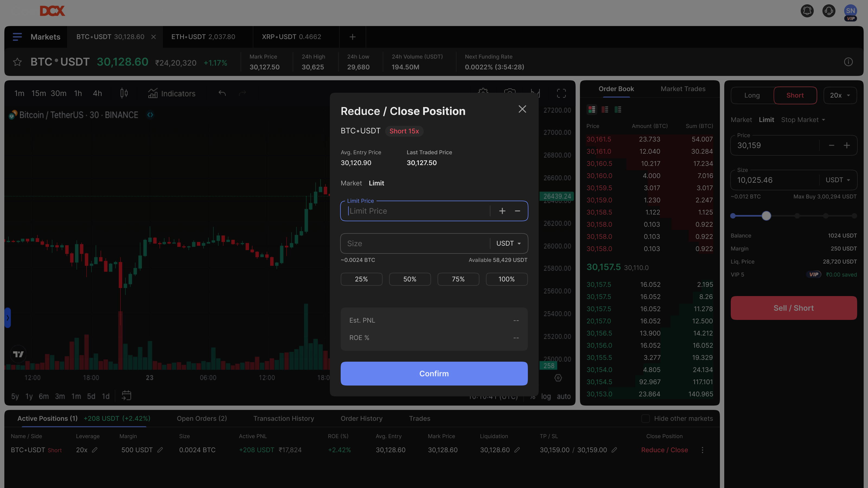Show both bids and asks order book view
The width and height of the screenshot is (868, 488).
coord(592,110)
